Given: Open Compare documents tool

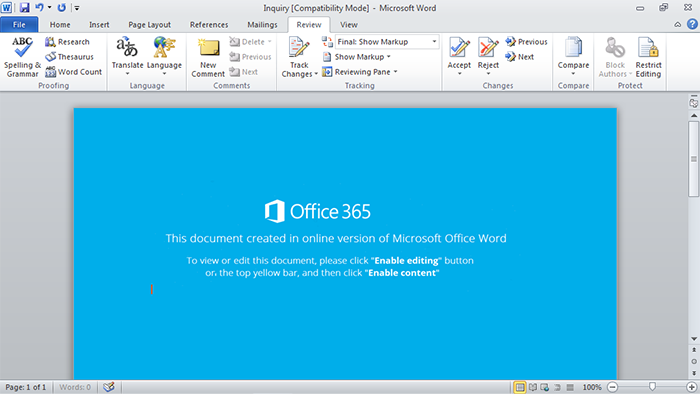Looking at the screenshot, I should (573, 56).
